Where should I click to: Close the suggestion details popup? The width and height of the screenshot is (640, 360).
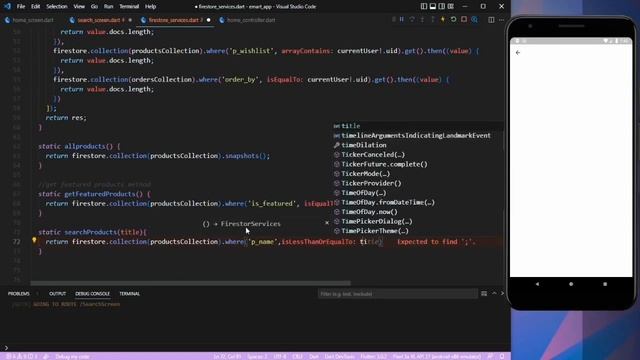(327, 223)
